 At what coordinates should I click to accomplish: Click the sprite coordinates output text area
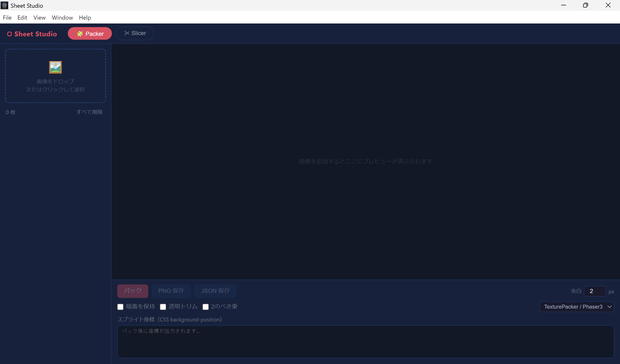click(x=365, y=342)
